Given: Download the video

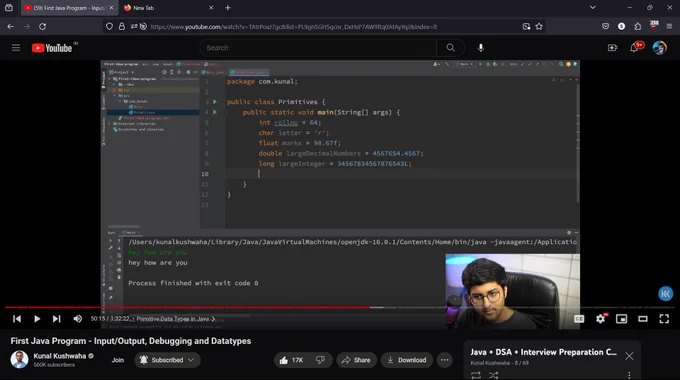Looking at the screenshot, I should [x=407, y=360].
